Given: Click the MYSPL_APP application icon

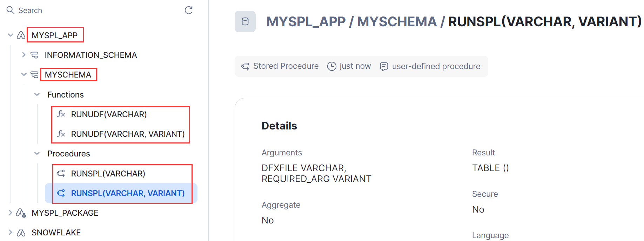Looking at the screenshot, I should pos(21,35).
